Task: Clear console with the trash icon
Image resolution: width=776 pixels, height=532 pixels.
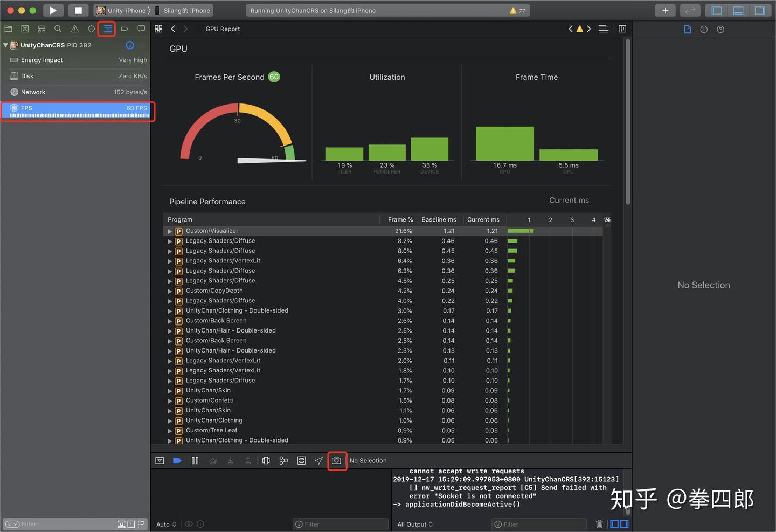Action: pyautogui.click(x=599, y=524)
